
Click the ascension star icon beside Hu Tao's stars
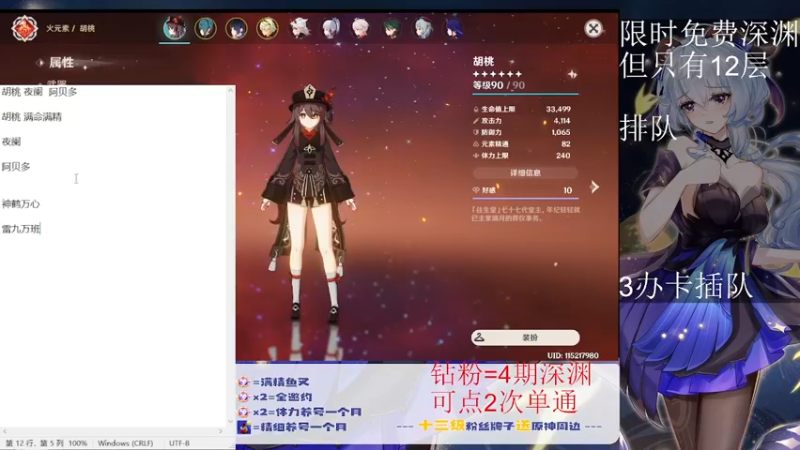pos(572,74)
